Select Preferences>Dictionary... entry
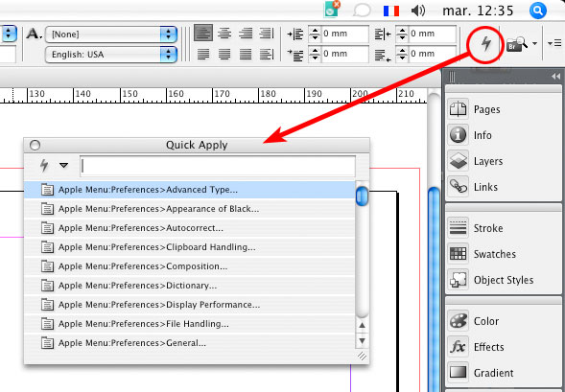 (189, 285)
